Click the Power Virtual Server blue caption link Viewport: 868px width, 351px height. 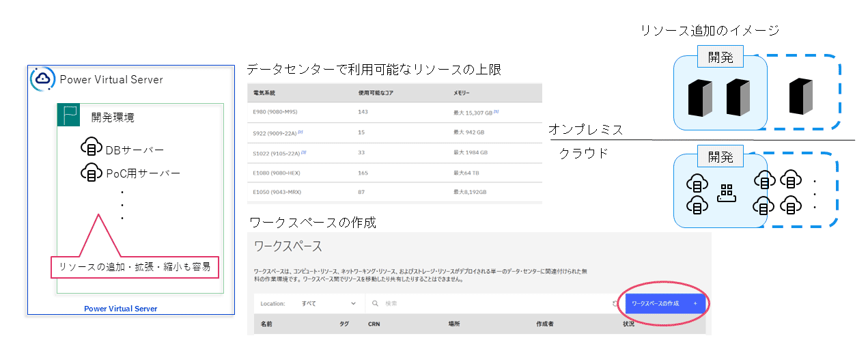(120, 309)
